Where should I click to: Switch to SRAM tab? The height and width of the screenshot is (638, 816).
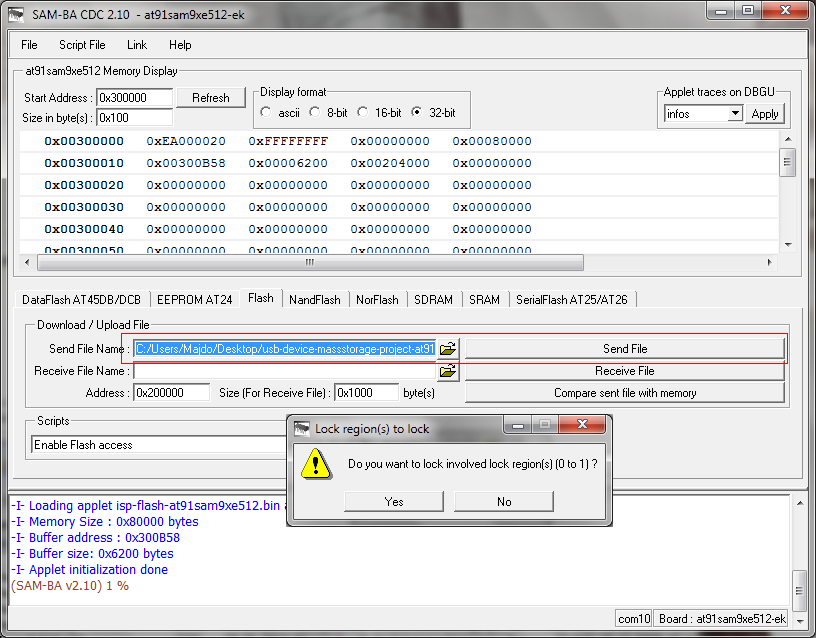[484, 300]
